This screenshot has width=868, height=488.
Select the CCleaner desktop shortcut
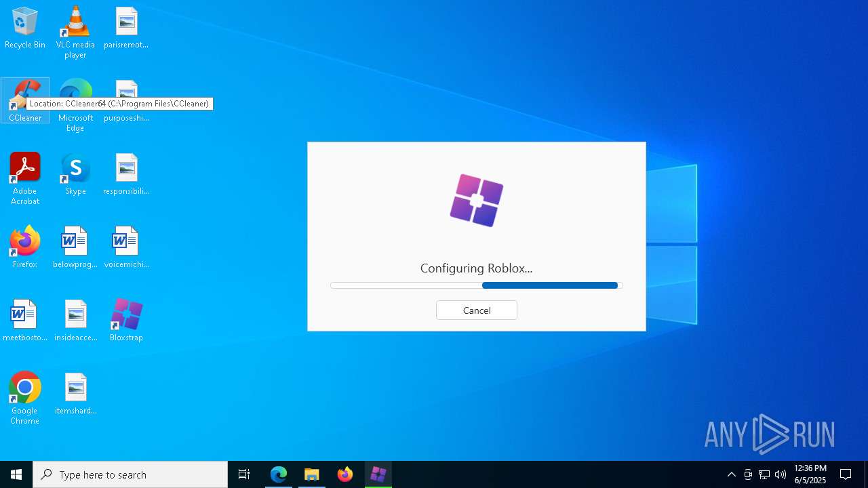tap(25, 100)
